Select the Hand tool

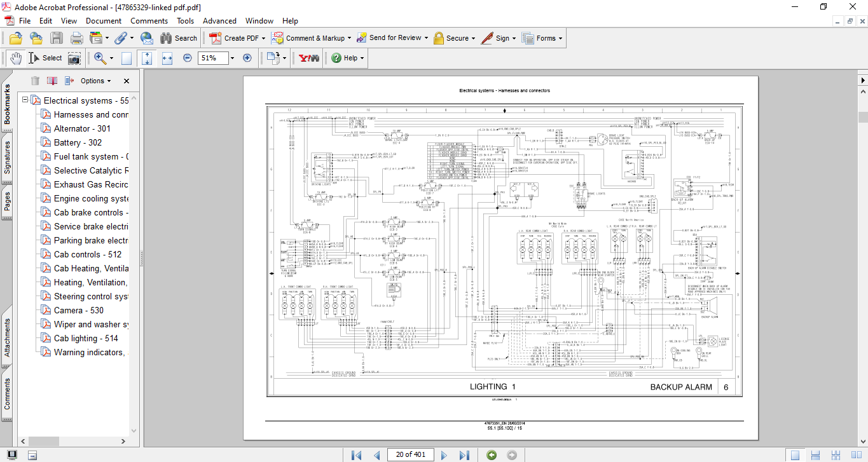[x=15, y=58]
